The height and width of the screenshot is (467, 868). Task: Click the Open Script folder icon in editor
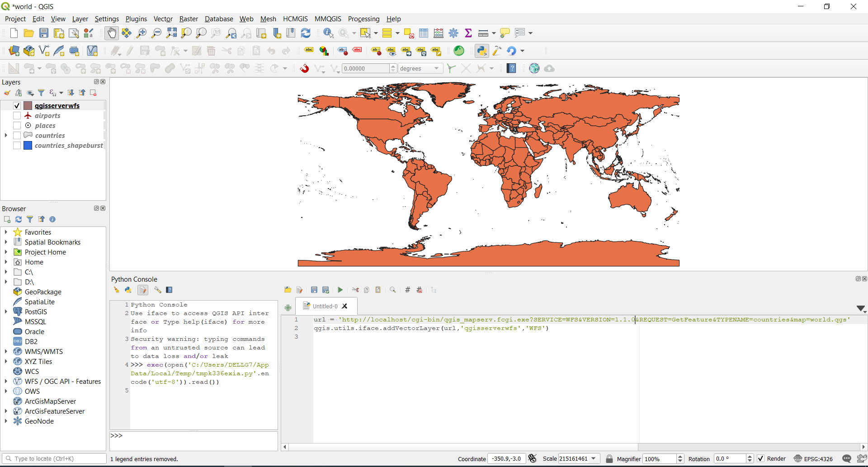(x=288, y=290)
